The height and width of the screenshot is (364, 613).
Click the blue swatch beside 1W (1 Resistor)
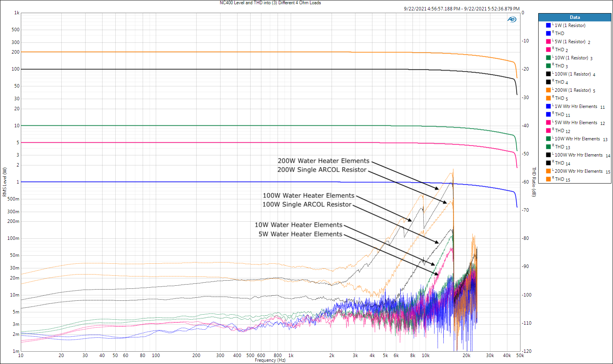coord(548,25)
